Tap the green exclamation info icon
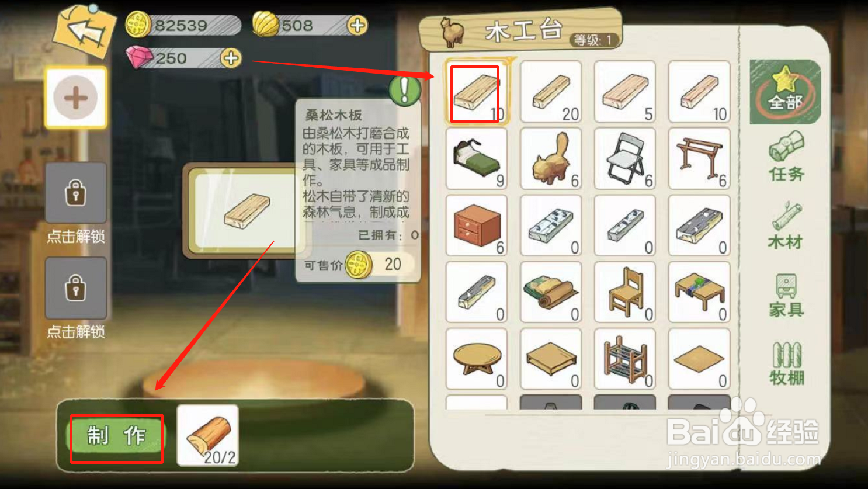Screen dimensions: 868x489 coord(405,91)
